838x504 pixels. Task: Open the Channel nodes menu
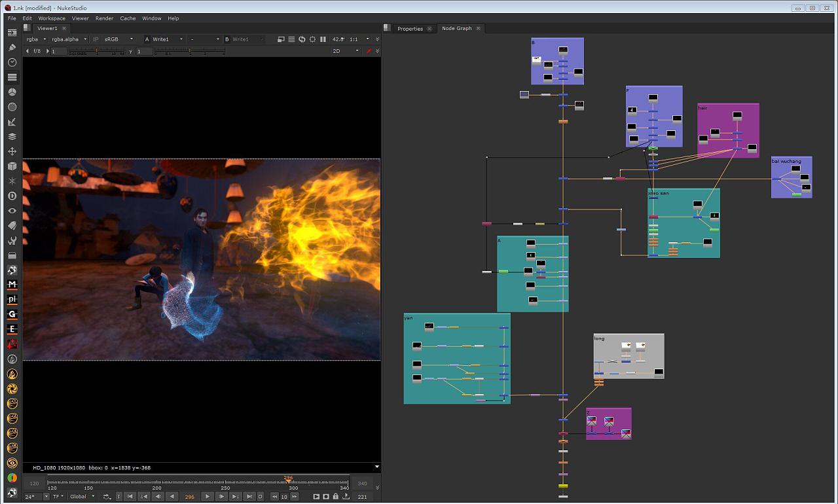[12, 77]
